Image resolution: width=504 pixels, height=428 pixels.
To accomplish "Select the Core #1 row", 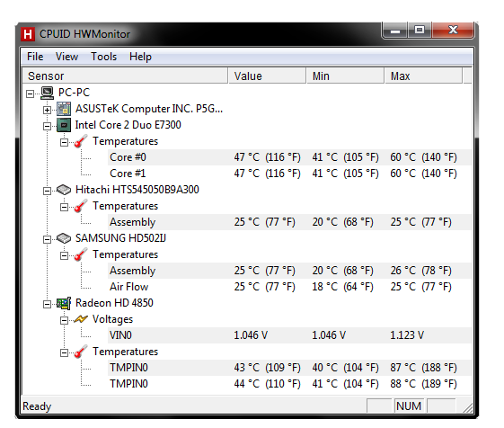I will pyautogui.click(x=289, y=174).
